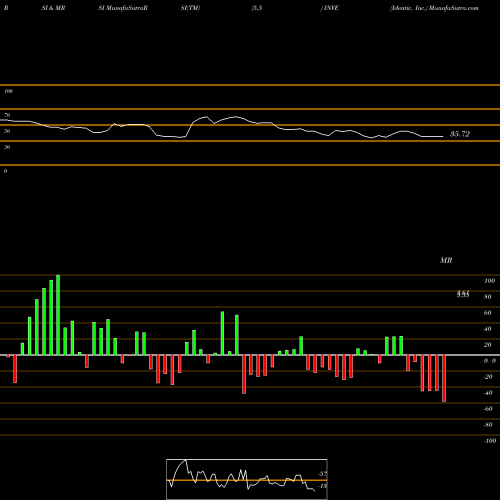Image resolution: width=500 pixels, height=500 pixels.
Task: Open the mini line chart thumbnail at the bottom
Action: 247,479
